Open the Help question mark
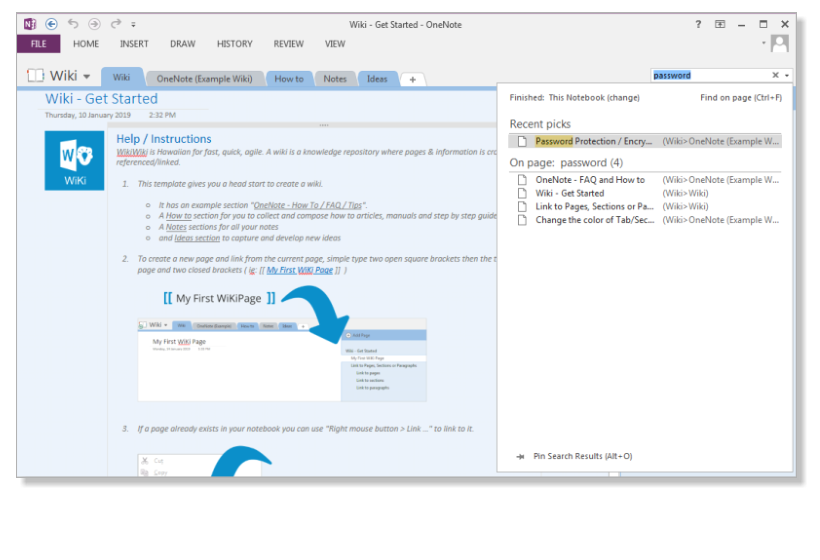 [x=698, y=24]
